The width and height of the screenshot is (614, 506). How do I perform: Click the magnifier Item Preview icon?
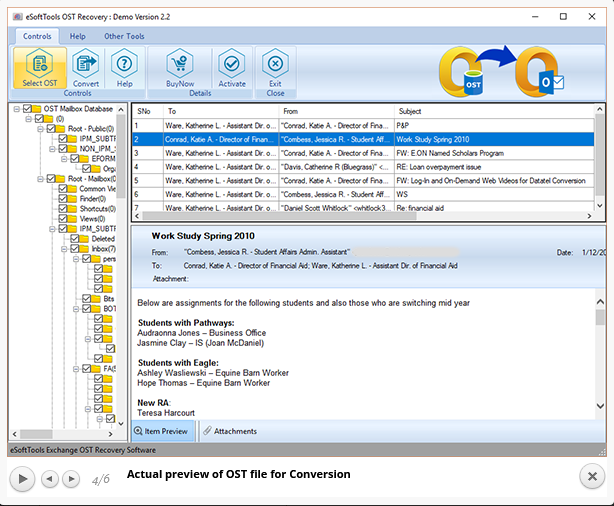pyautogui.click(x=138, y=431)
